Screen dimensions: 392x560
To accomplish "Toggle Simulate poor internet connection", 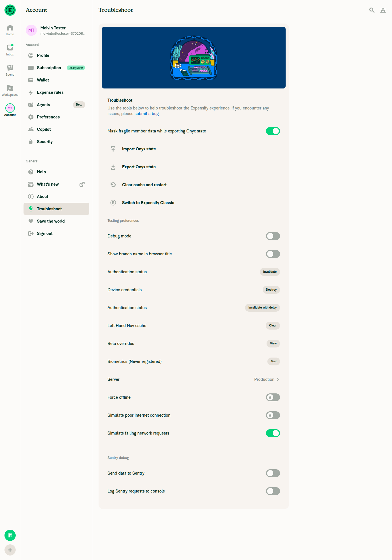I will (273, 415).
